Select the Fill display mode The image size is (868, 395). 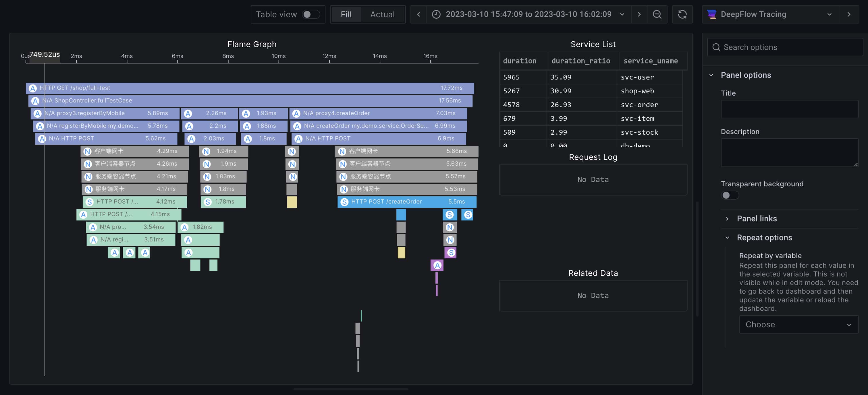[346, 14]
